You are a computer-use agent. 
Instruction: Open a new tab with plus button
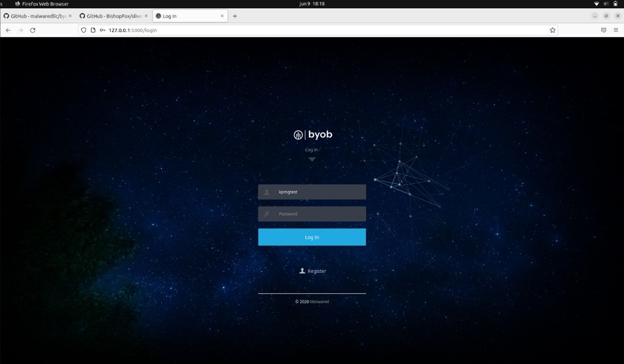235,16
